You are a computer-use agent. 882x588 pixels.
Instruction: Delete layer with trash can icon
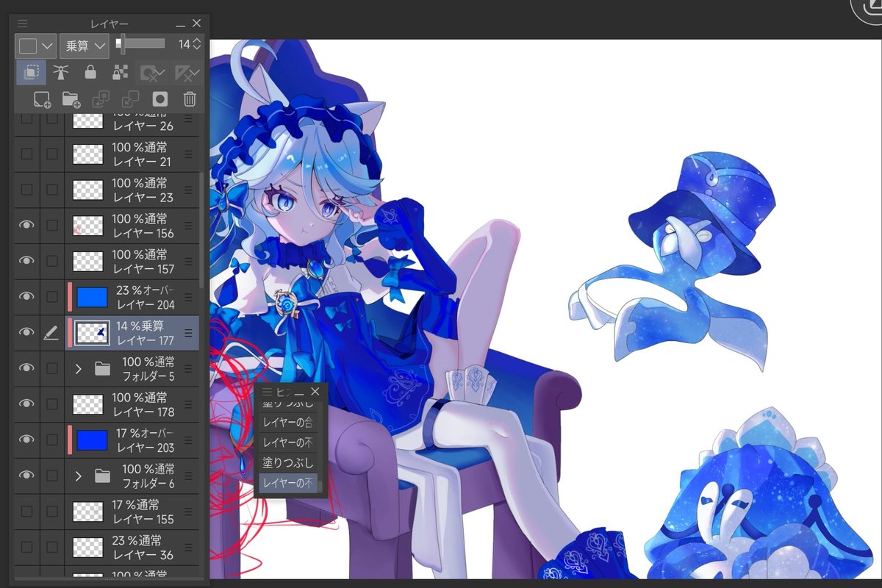(x=189, y=99)
